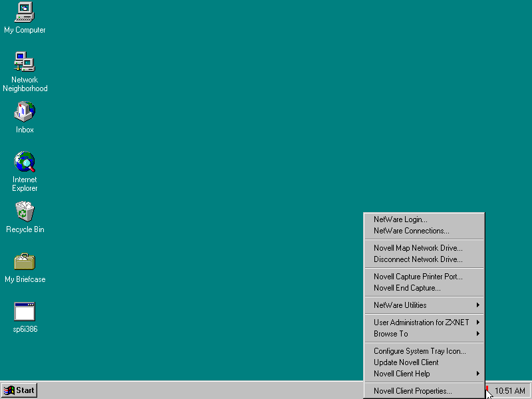
Task: Expand the NetWare Utilities submenu
Action: pos(424,305)
